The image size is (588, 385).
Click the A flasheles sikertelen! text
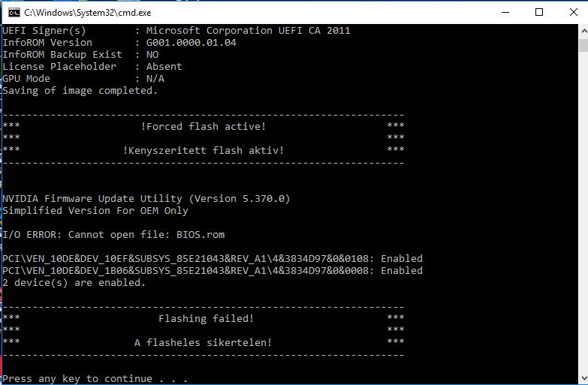pos(203,343)
